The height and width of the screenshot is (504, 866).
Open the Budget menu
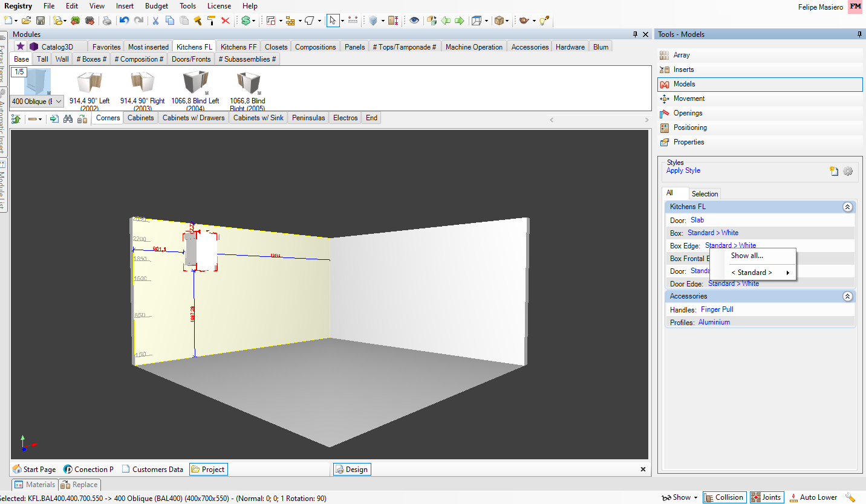(x=157, y=6)
